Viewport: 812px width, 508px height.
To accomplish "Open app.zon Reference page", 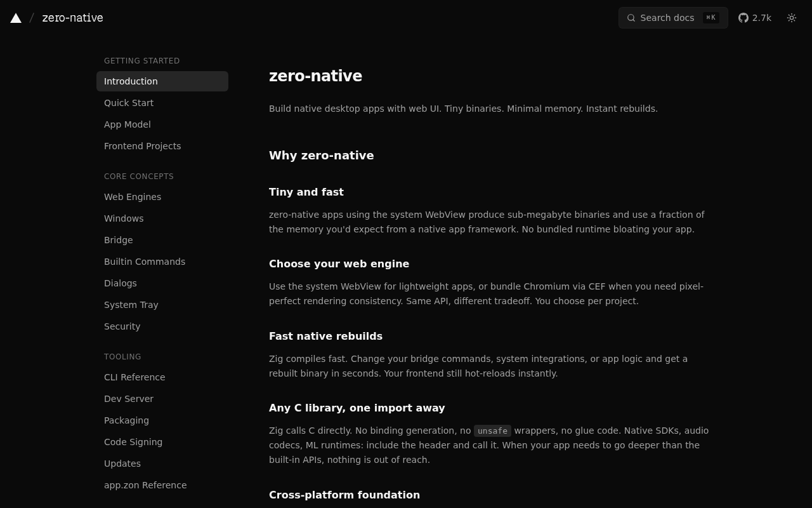I will tap(162, 485).
